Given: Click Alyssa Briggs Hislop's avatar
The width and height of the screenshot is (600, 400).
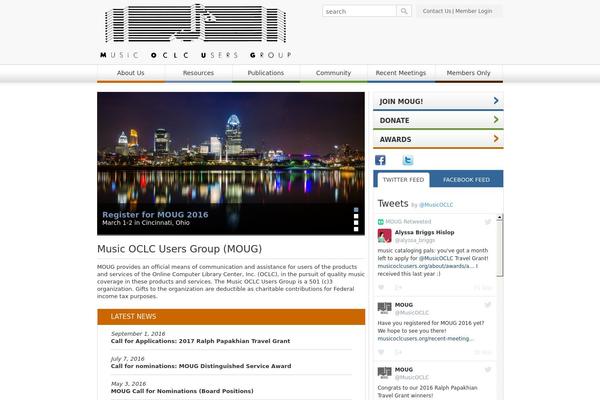Looking at the screenshot, I should [x=384, y=236].
